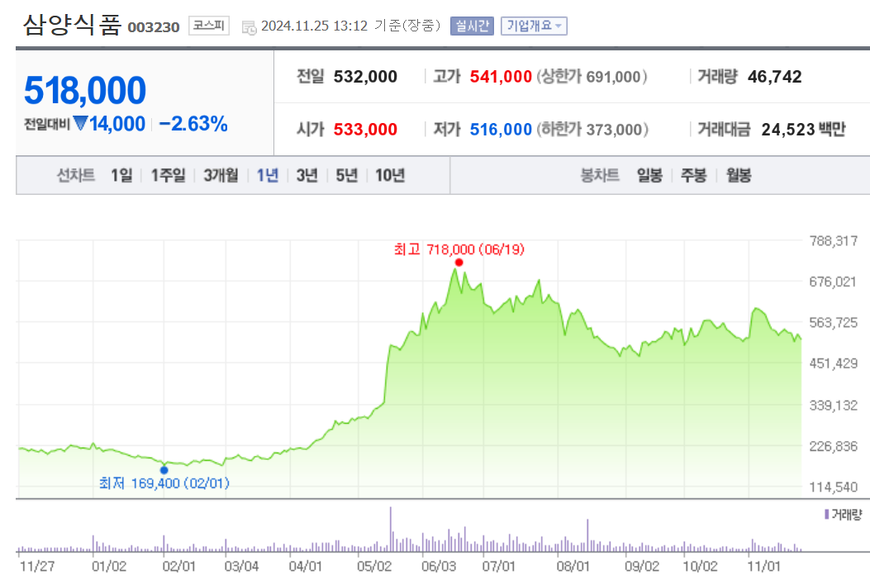Click the 2024.11.25 13:12 timestamp

click(x=314, y=26)
